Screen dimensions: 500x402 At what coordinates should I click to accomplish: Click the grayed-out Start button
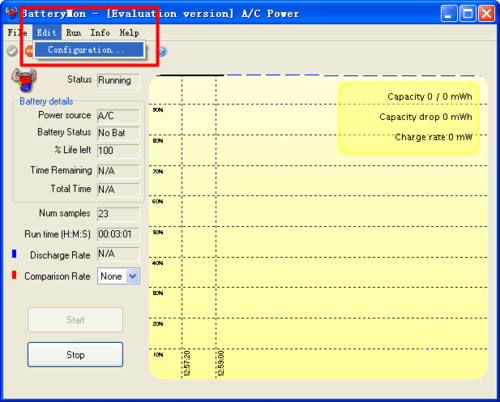(75, 320)
